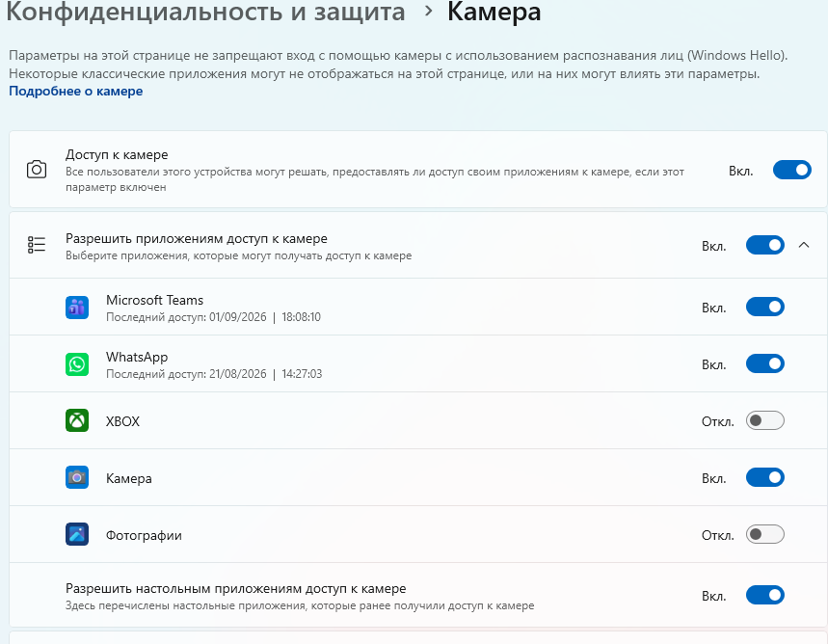Viewport: 828px width, 644px height.
Task: Click the Microsoft Teams app icon
Action: [x=77, y=308]
